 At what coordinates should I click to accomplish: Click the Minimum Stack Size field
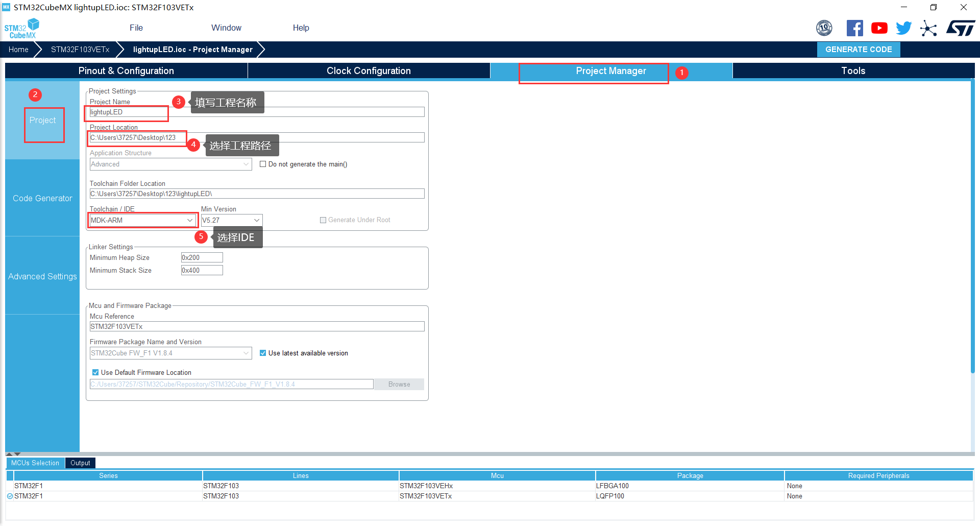pos(202,271)
